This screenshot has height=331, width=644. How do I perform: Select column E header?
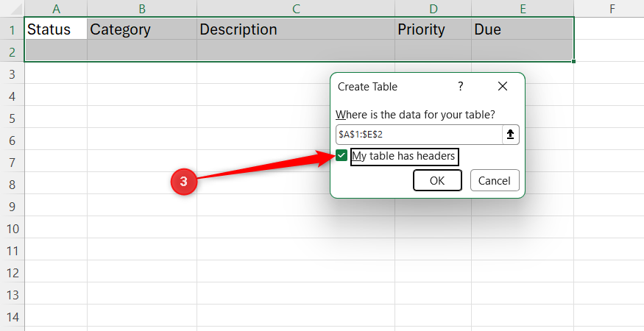coord(523,8)
